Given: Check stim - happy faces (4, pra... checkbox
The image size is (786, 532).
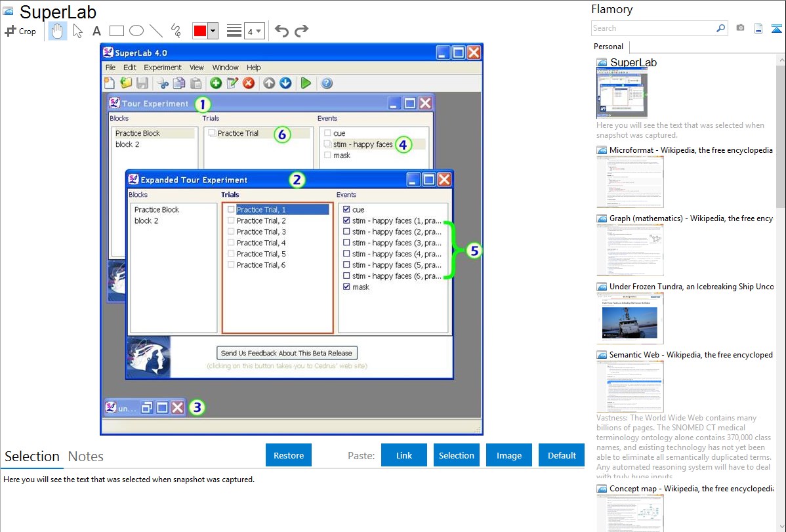Looking at the screenshot, I should coord(346,254).
